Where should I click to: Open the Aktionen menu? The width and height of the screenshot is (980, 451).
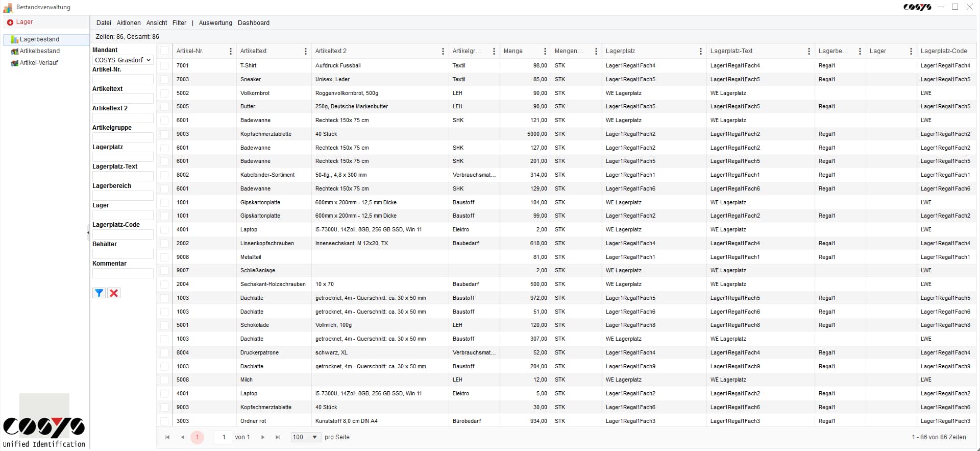129,23
